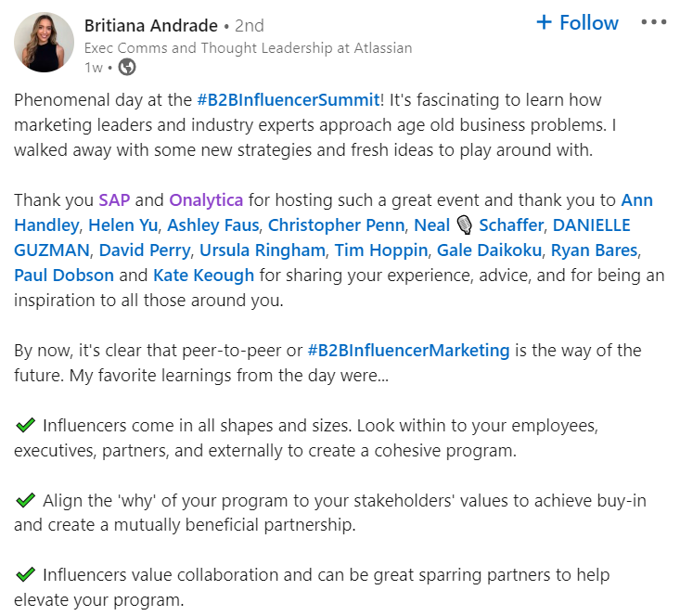Click the green checkmark beside 'Influencers come in all shapes'
The width and height of the screenshot is (680, 616).
pyautogui.click(x=26, y=426)
